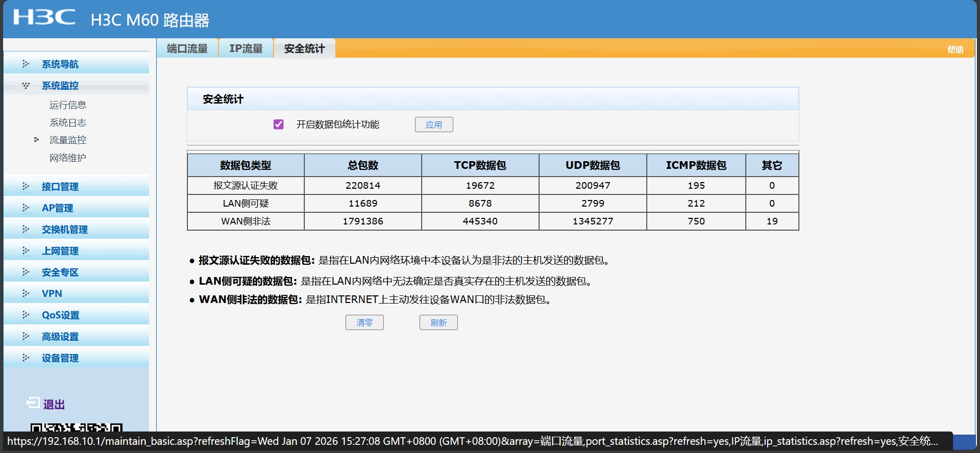Image resolution: width=980 pixels, height=453 pixels.
Task: Click the arrow icon beside 设备管理
Action: tap(26, 358)
